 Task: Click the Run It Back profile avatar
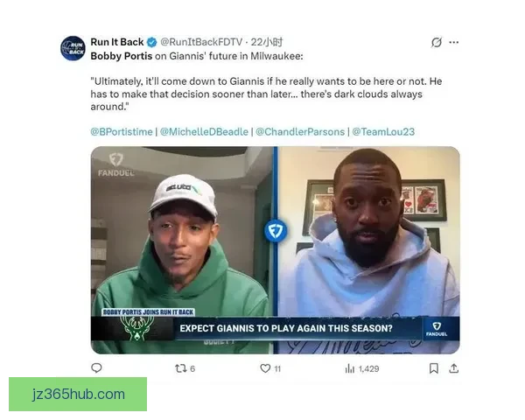pos(73,48)
